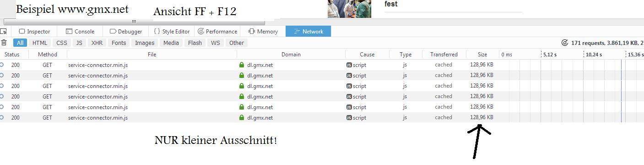The width and height of the screenshot is (644, 165).
Task: Click the Debugger tab icon
Action: 113,31
